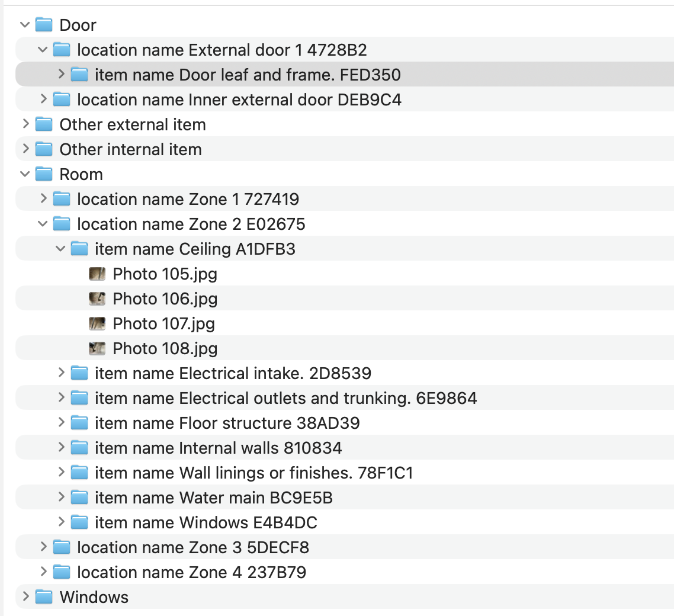Screen dimensions: 674x616
Task: Expand the Inner external door DEB9C4 folder
Action: tap(43, 100)
